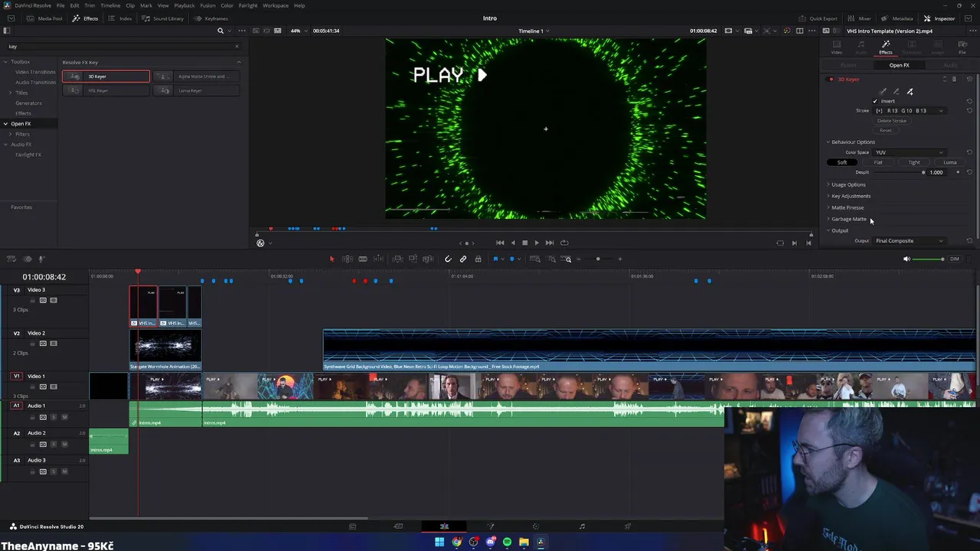
Task: Jump to last frame transport button
Action: pos(549,243)
